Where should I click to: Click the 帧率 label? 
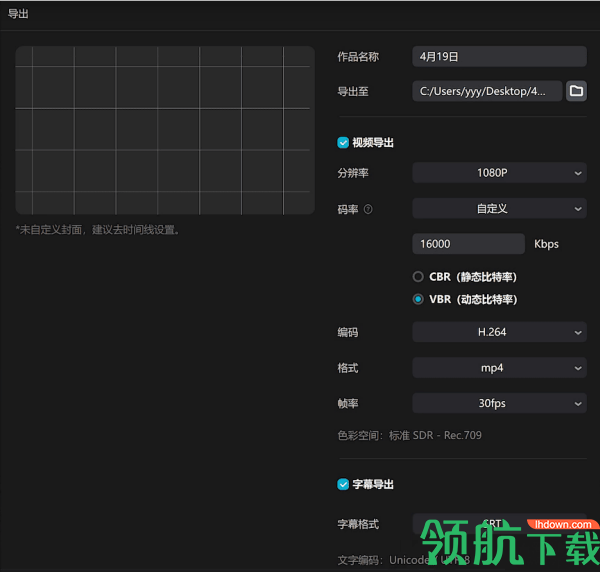[x=348, y=404]
